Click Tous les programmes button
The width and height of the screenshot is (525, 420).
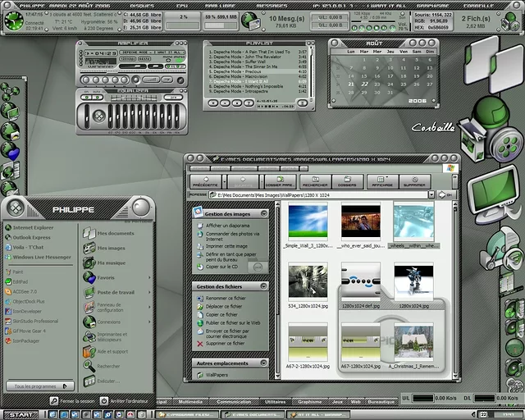[39, 386]
